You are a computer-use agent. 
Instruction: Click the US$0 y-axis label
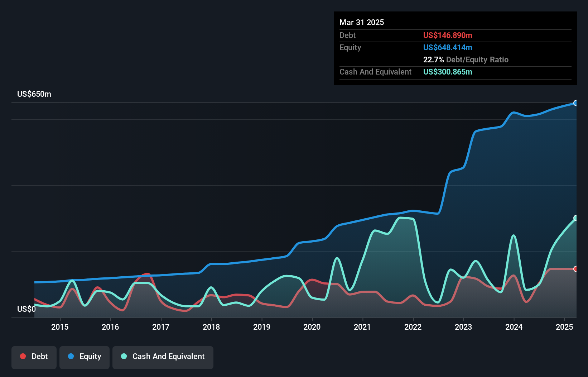[26, 309]
